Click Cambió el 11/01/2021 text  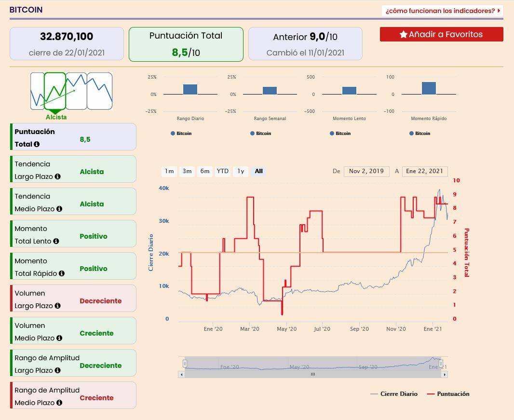[305, 53]
